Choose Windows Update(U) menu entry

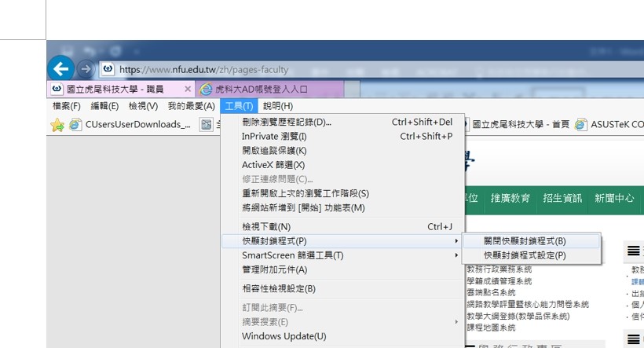343,336
